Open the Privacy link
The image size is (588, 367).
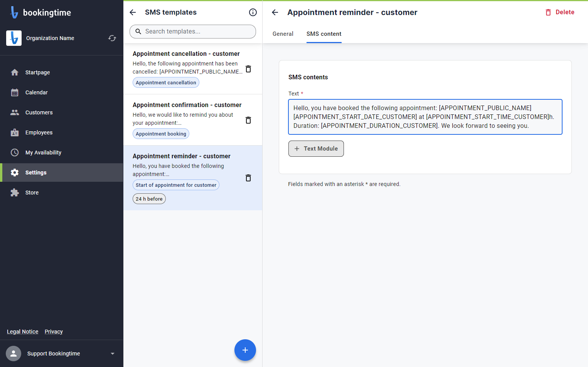coord(54,332)
